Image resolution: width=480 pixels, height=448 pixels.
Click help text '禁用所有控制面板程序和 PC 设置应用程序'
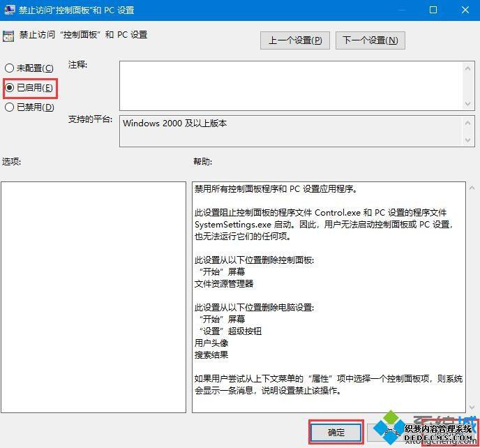[274, 189]
